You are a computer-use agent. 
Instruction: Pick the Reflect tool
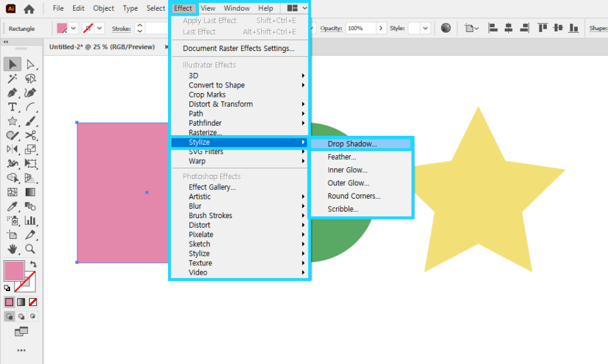pyautogui.click(x=13, y=150)
